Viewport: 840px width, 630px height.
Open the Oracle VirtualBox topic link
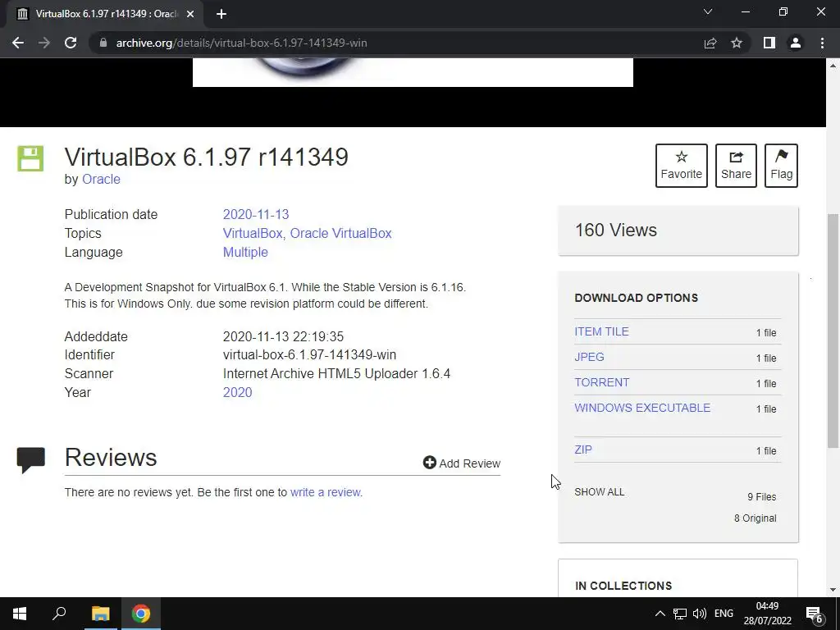pyautogui.click(x=340, y=234)
